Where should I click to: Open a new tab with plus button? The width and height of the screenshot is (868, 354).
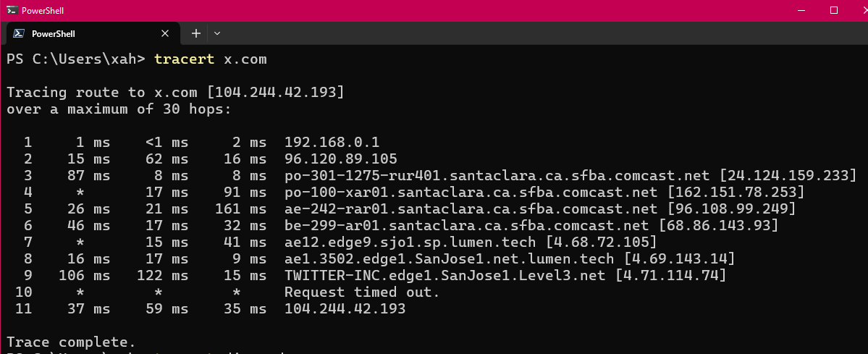(195, 33)
